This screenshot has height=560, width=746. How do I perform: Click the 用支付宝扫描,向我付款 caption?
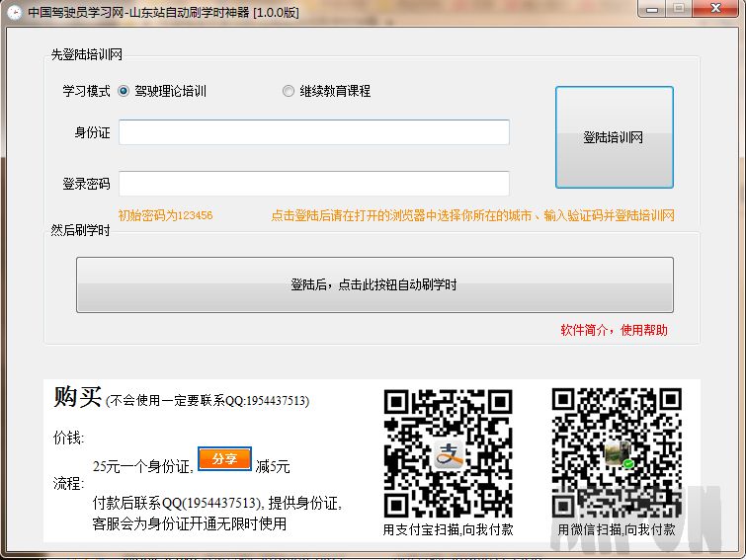448,529
